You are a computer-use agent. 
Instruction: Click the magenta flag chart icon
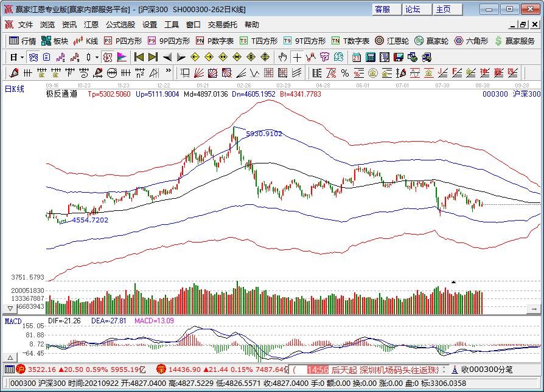(122, 57)
